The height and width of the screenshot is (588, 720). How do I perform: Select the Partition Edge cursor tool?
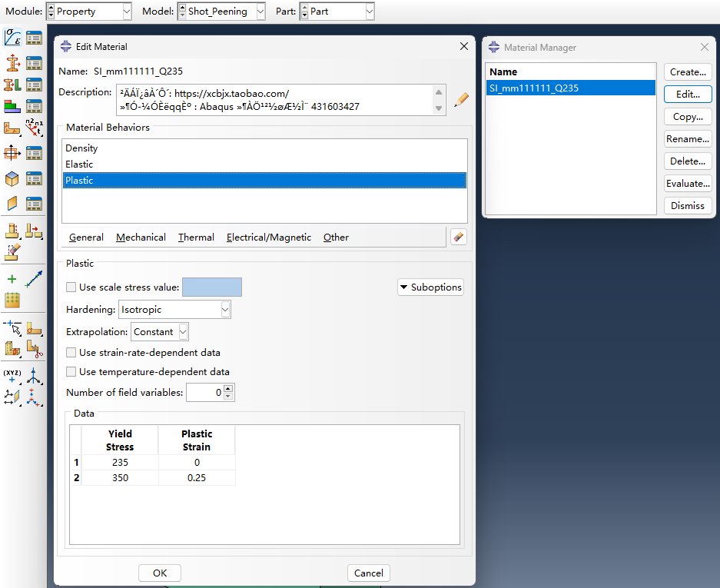pos(12,328)
